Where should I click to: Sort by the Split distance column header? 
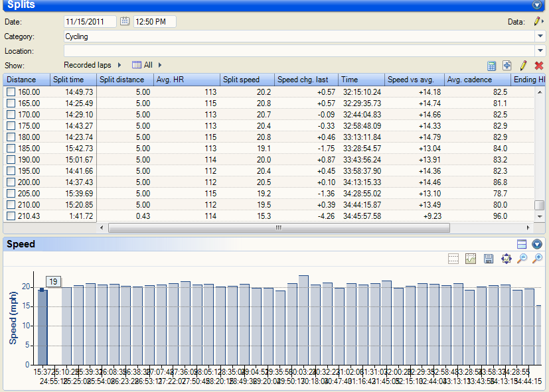[x=125, y=80]
